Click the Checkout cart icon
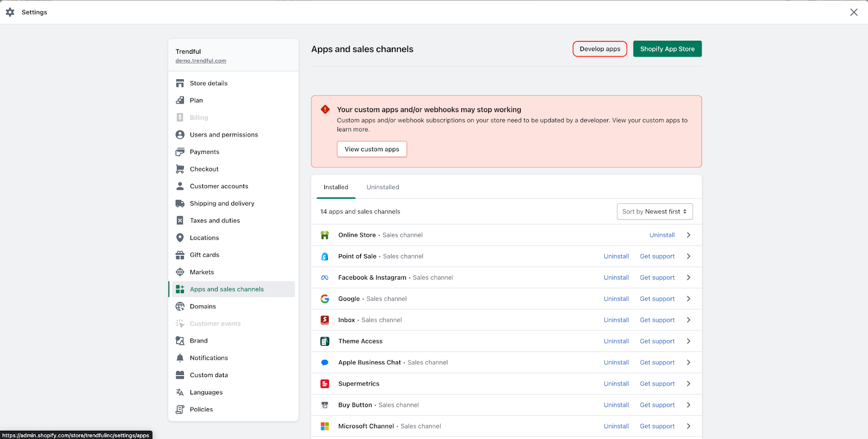The height and width of the screenshot is (439, 868). pyautogui.click(x=180, y=169)
